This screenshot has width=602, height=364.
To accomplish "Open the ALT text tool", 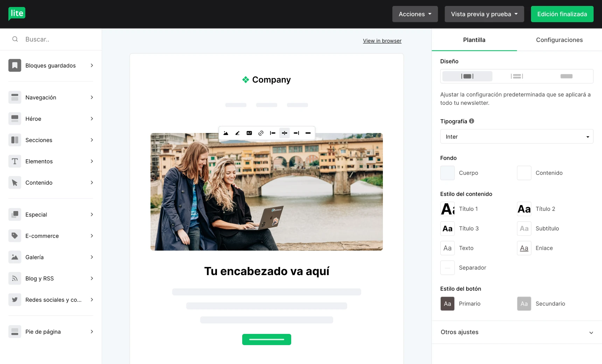I will pos(249,133).
